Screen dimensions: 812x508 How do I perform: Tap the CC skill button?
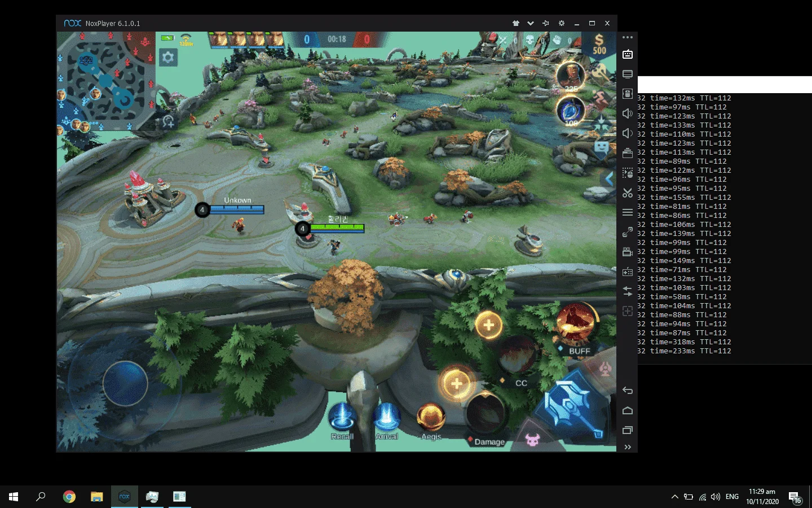coord(517,356)
